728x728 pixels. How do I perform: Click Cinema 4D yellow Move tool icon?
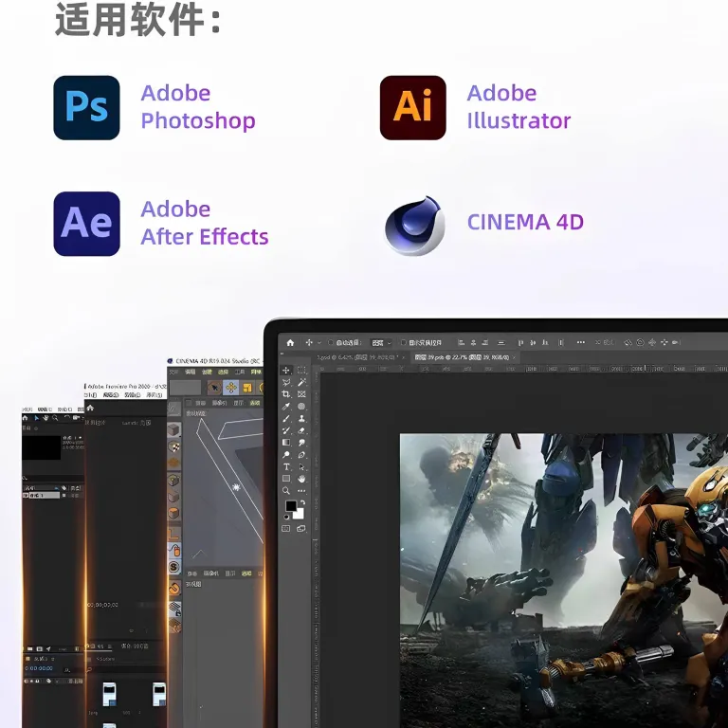230,387
